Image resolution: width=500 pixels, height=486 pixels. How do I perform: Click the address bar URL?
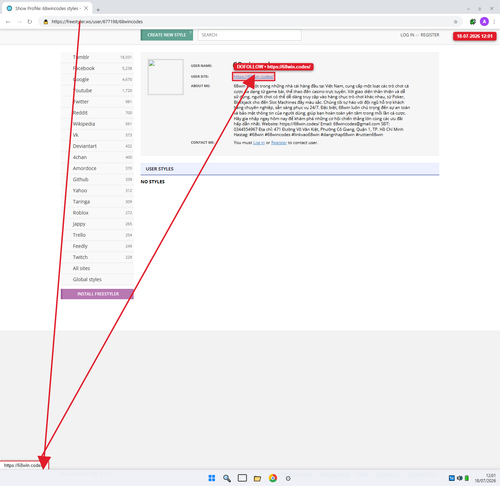(97, 22)
